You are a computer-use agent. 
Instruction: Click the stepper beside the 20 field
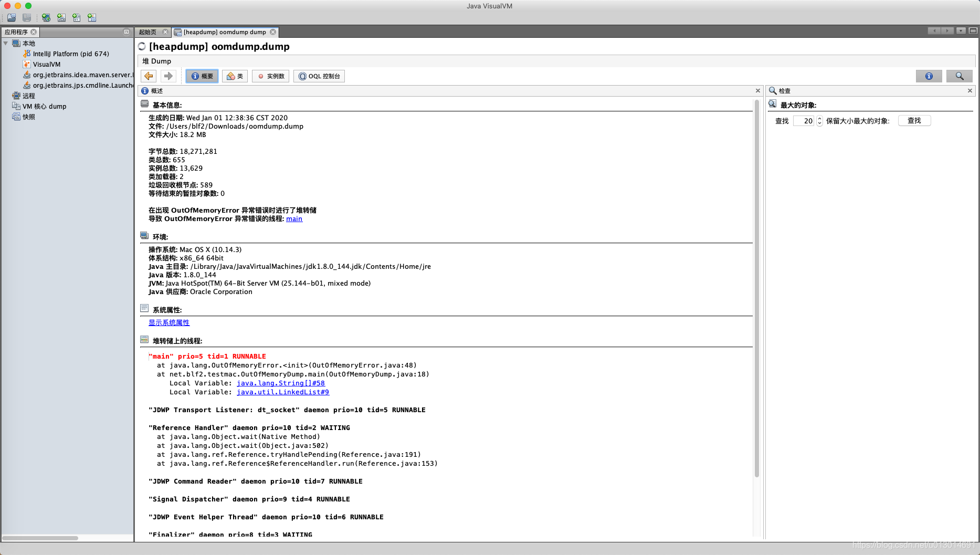819,121
